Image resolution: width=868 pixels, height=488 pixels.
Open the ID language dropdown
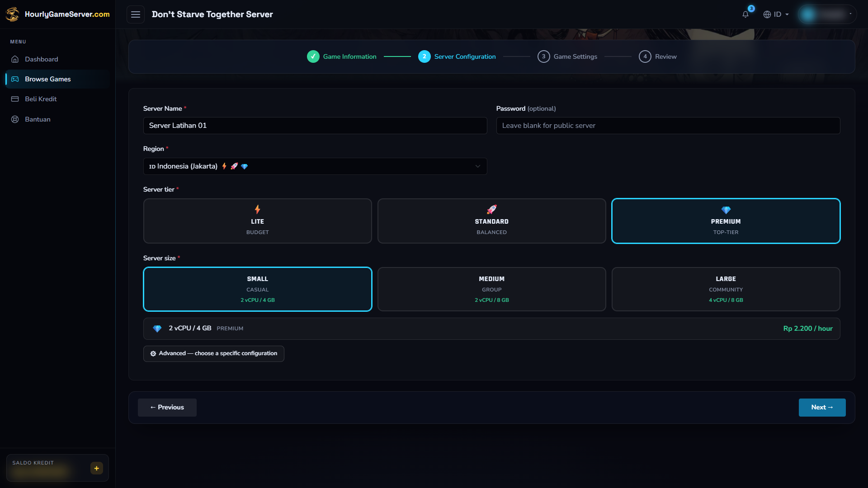pos(776,14)
